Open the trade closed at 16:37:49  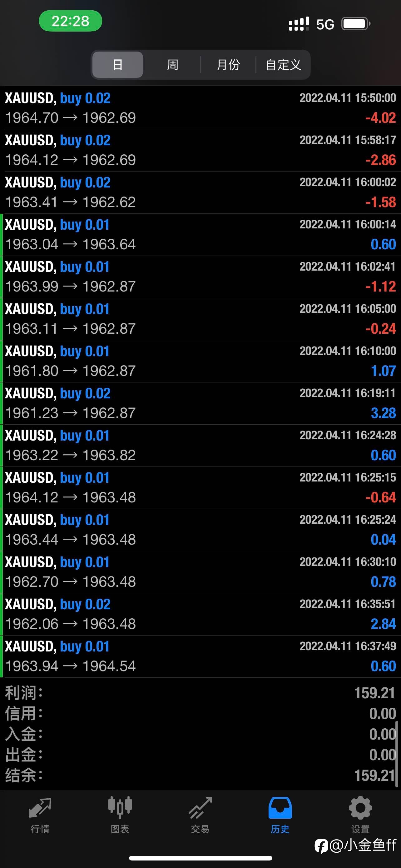click(x=200, y=656)
